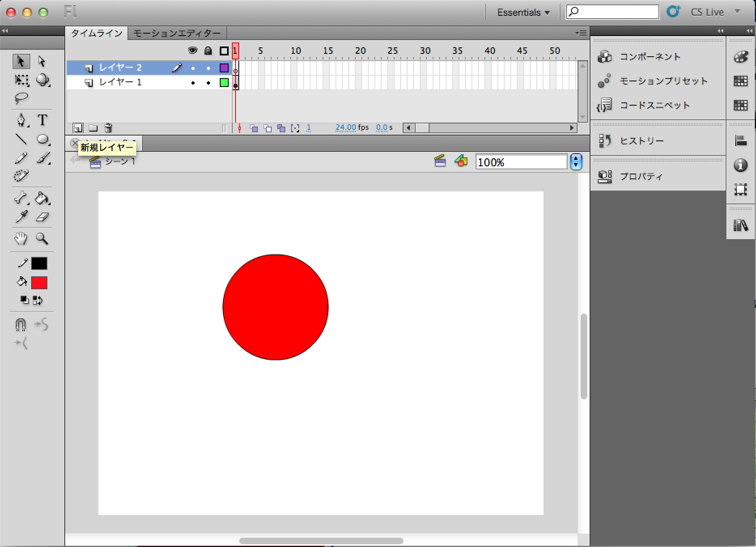
Task: Click the New Layer icon
Action: click(x=78, y=128)
